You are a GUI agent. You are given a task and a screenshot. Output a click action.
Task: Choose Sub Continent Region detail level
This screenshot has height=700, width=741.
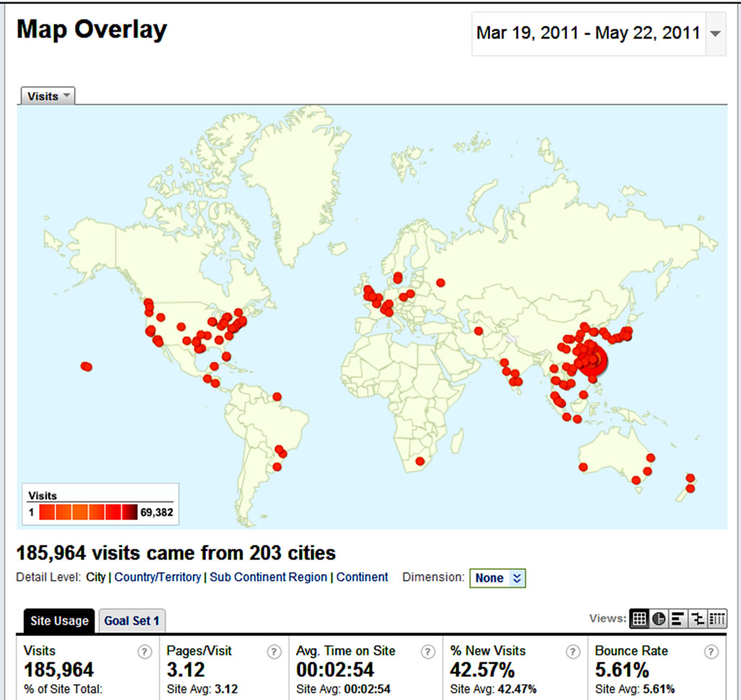(269, 577)
